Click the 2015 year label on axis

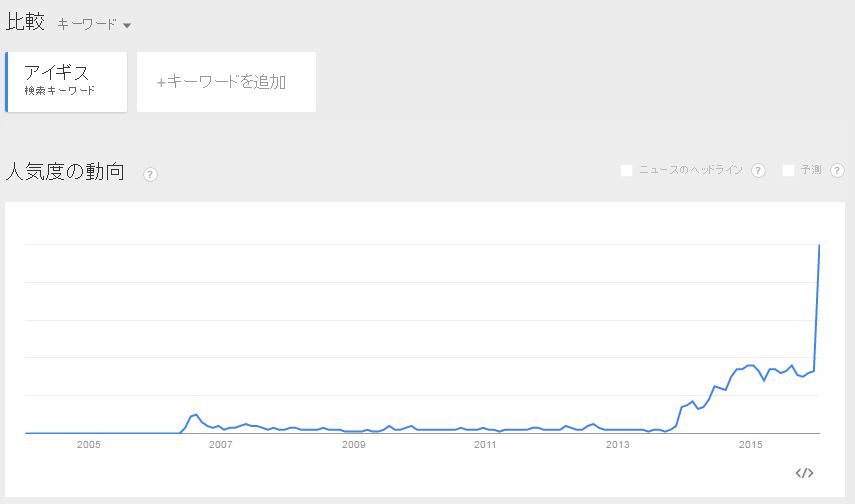pyautogui.click(x=750, y=445)
